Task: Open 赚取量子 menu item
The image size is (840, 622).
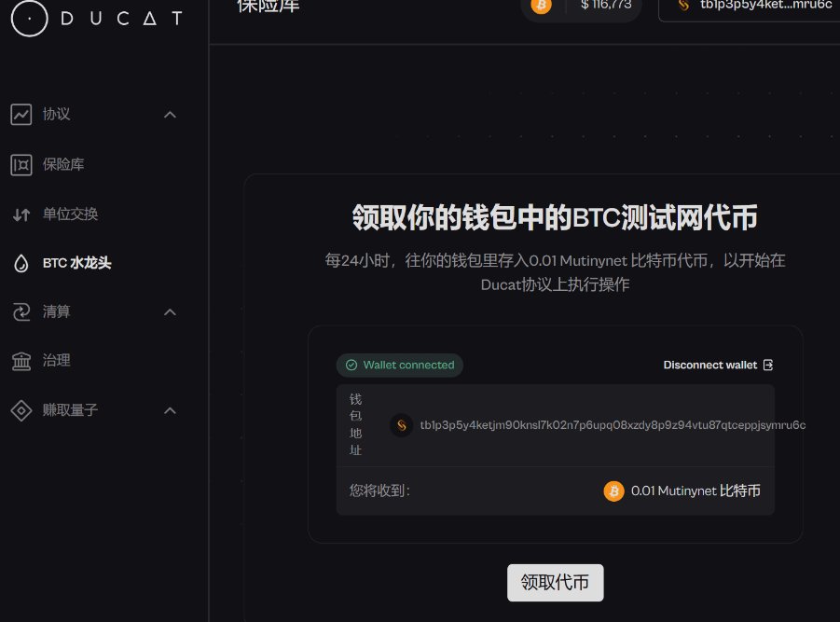Action: 70,410
